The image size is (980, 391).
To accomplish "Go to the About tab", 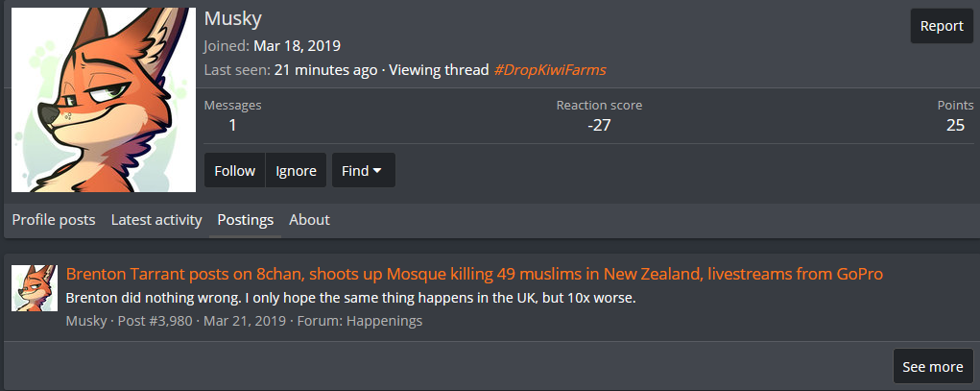I will [309, 220].
